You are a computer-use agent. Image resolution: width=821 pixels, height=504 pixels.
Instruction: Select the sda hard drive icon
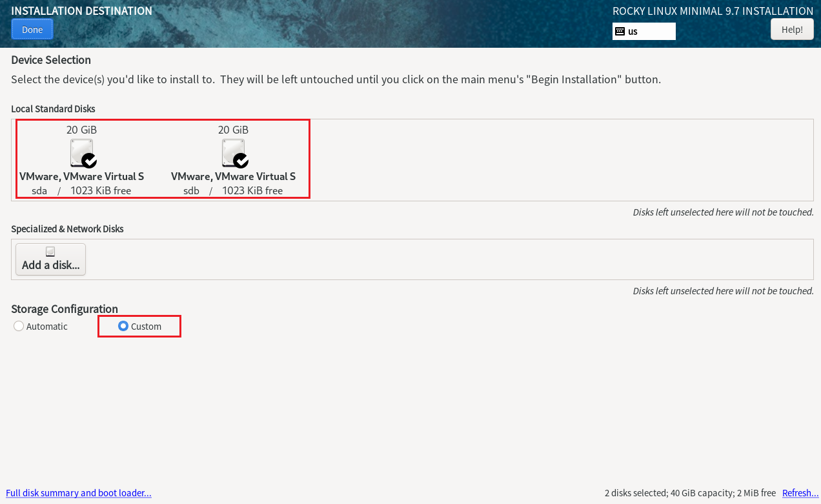pyautogui.click(x=81, y=152)
